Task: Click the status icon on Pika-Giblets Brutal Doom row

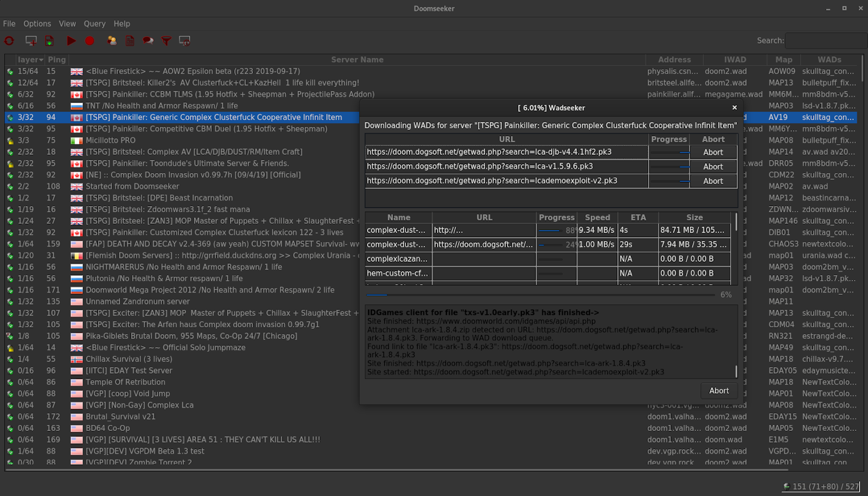Action: coord(10,336)
